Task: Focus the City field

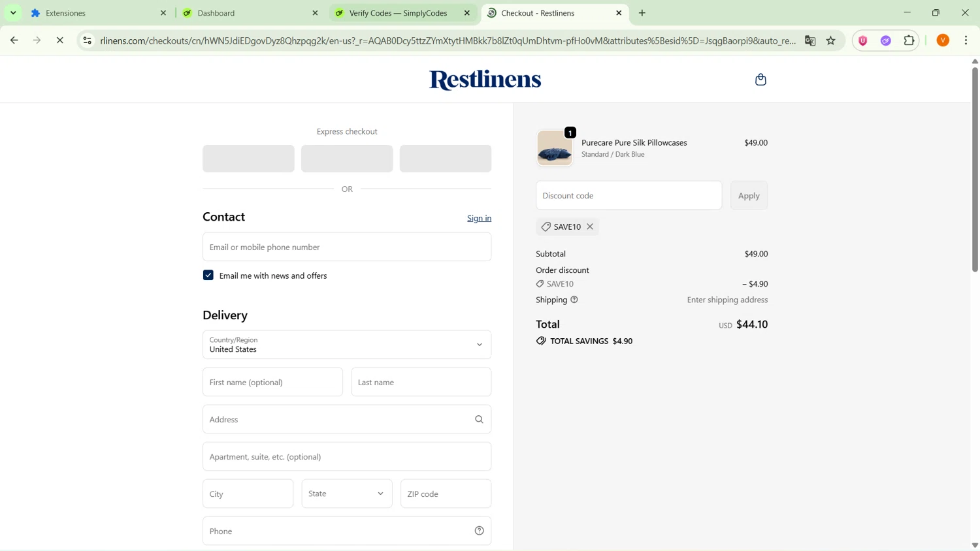Action: click(x=248, y=494)
